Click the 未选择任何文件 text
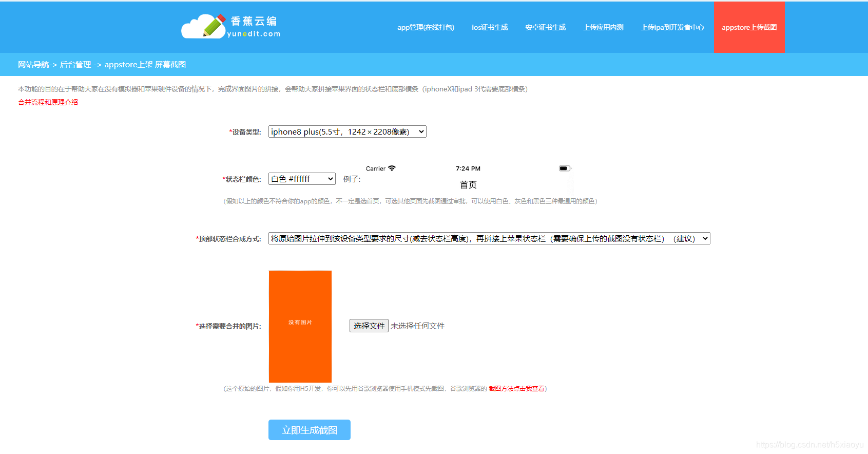 click(x=418, y=326)
